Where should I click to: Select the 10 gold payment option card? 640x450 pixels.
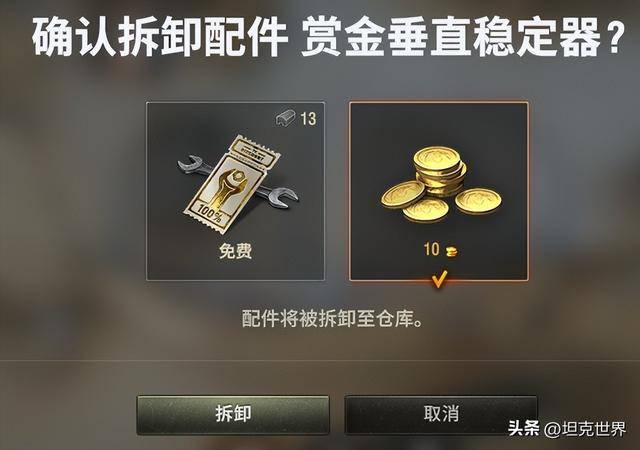click(x=439, y=192)
